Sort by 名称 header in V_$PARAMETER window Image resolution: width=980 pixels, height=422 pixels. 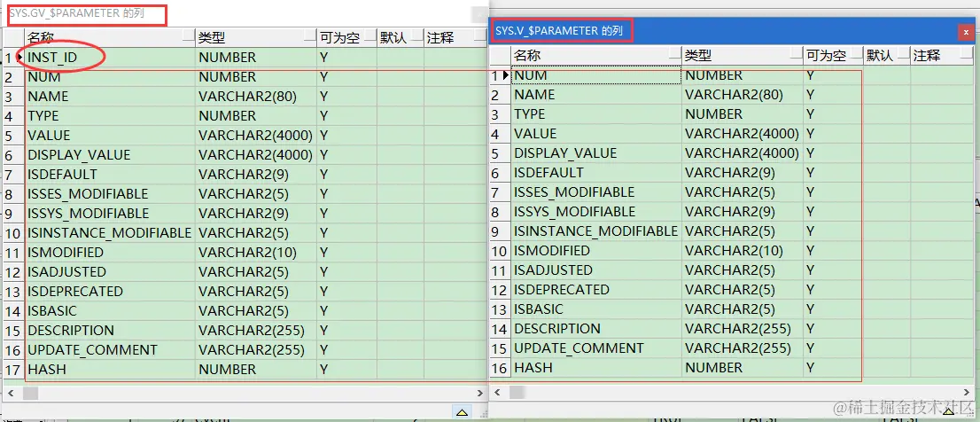[596, 56]
